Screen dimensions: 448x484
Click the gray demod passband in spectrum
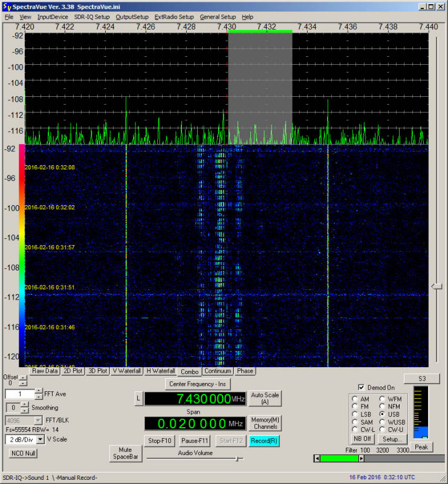point(260,88)
